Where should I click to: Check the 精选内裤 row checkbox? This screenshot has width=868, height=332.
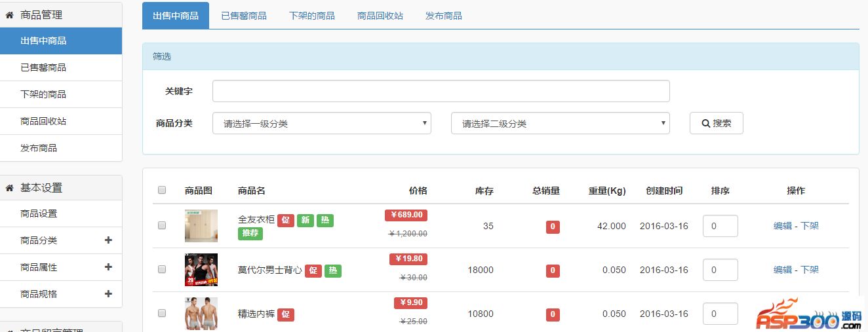[162, 313]
